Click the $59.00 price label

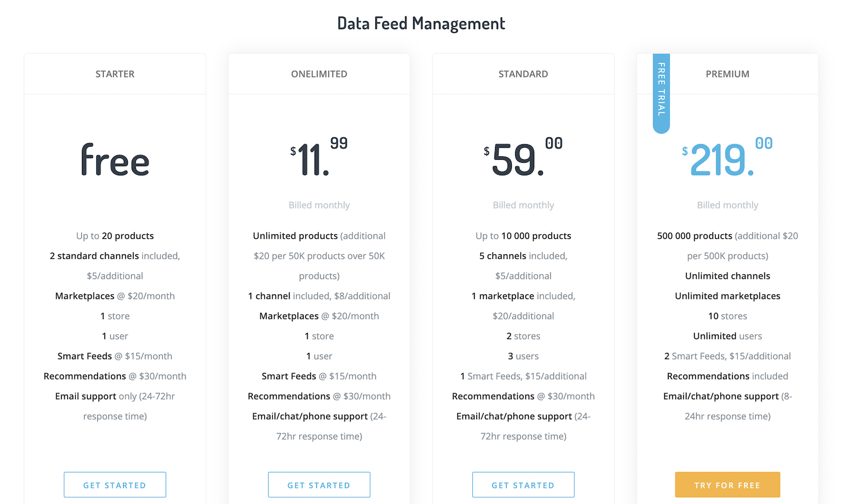click(523, 155)
